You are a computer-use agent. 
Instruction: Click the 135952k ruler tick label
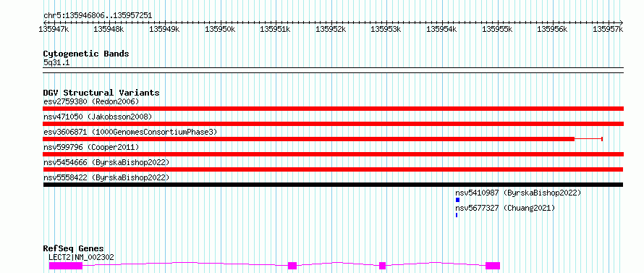click(x=331, y=29)
